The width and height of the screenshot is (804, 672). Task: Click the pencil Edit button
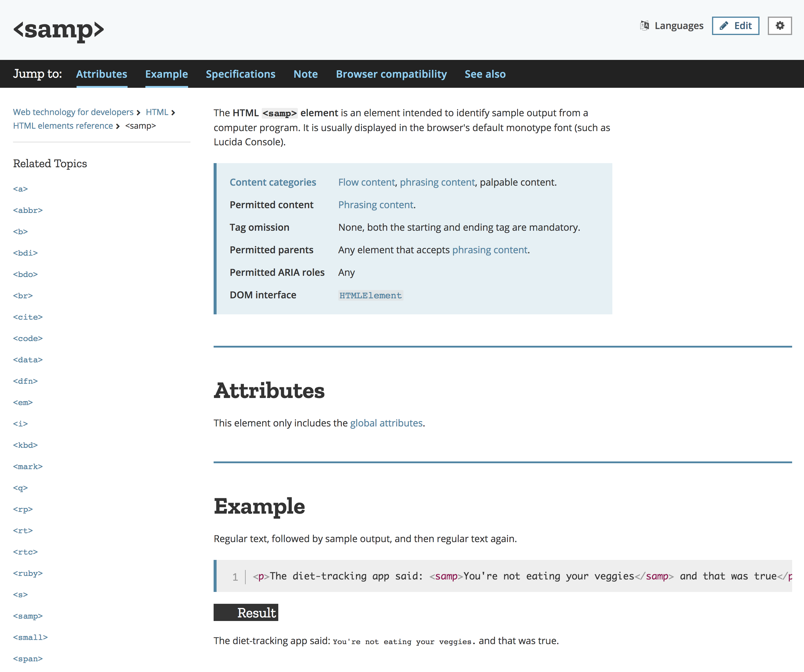[x=735, y=26]
